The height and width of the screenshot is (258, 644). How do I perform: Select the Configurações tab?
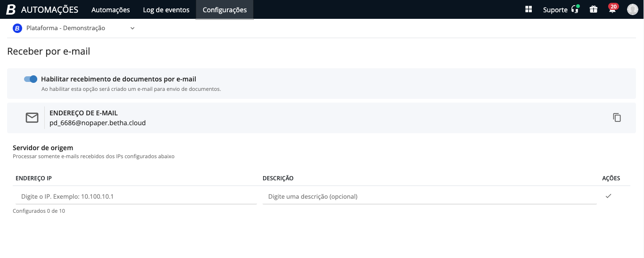coord(224,10)
